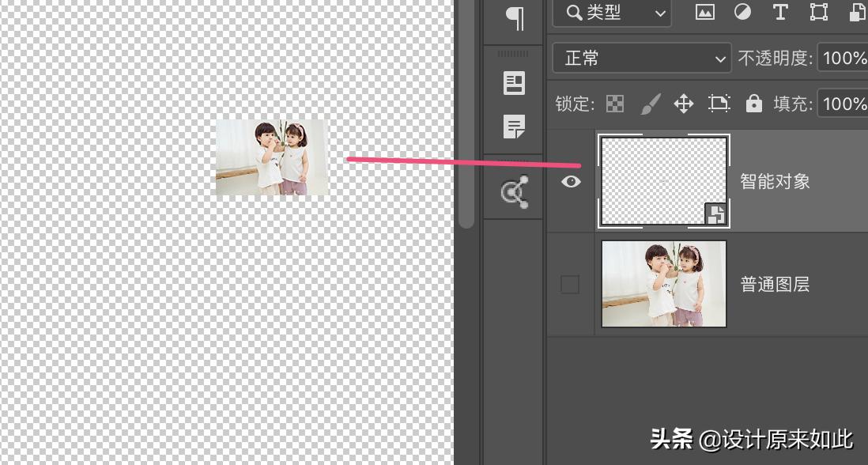Hide the 智能对象 layer
This screenshot has height=465, width=868.
(x=571, y=182)
